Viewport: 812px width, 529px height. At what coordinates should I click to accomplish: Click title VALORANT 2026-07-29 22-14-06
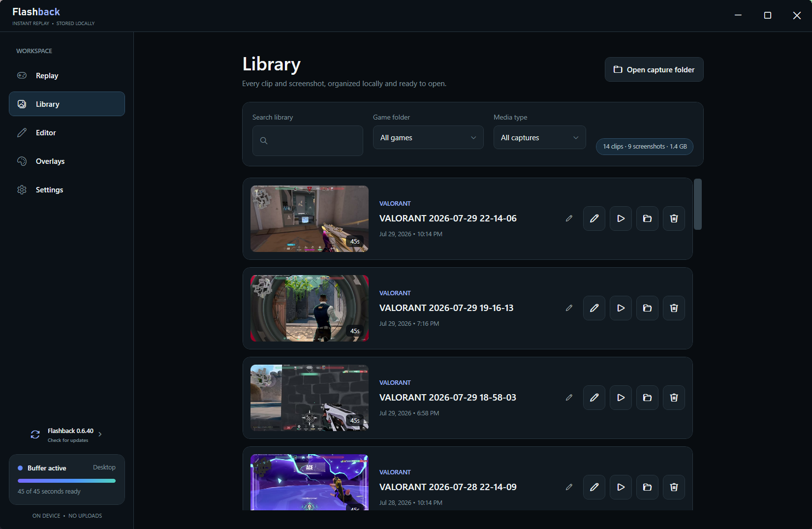[448, 218]
